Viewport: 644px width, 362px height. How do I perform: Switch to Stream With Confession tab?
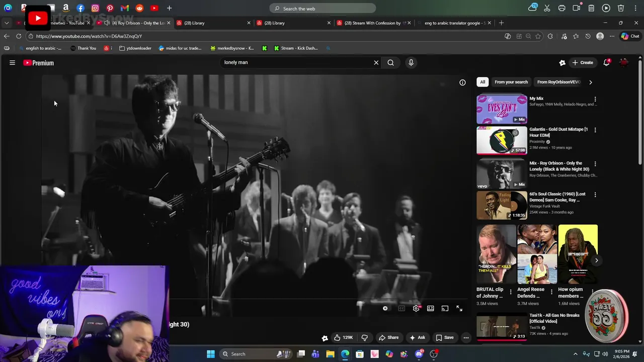(x=374, y=23)
